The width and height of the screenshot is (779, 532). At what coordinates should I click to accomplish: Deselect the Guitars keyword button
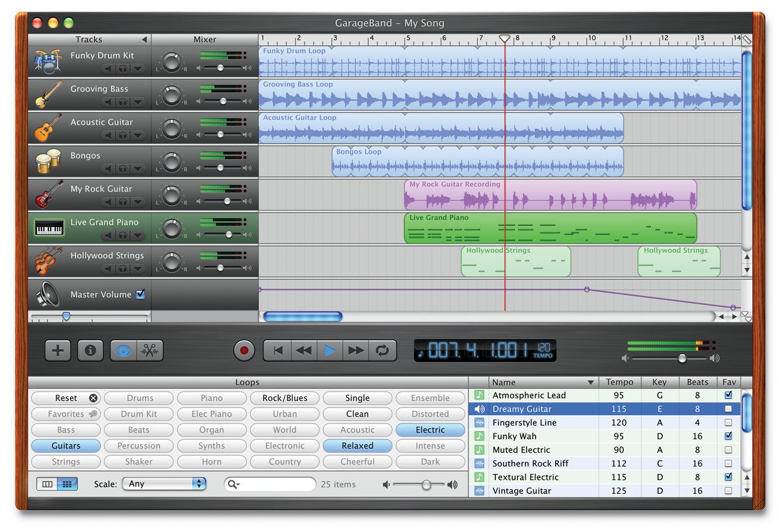pyautogui.click(x=66, y=446)
